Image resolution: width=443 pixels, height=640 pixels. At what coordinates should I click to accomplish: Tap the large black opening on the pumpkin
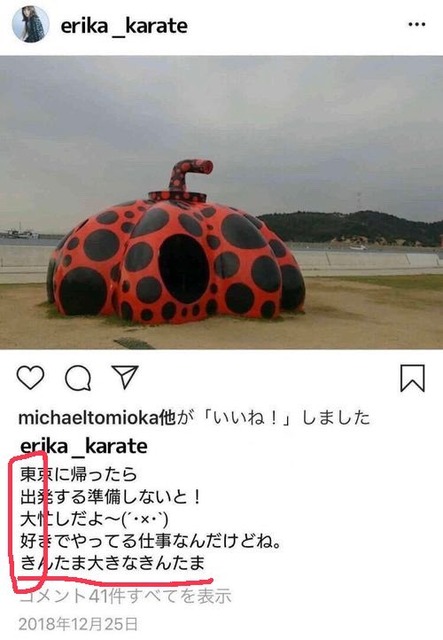pos(183,269)
